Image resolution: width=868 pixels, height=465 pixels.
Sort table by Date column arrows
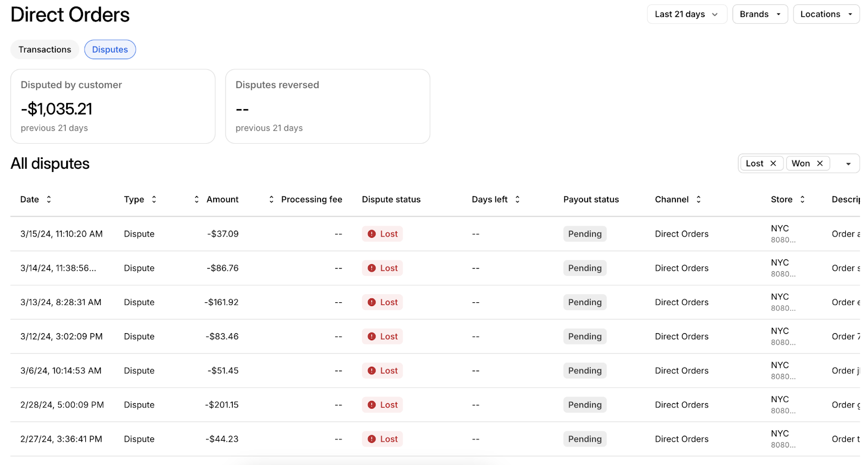tap(49, 200)
